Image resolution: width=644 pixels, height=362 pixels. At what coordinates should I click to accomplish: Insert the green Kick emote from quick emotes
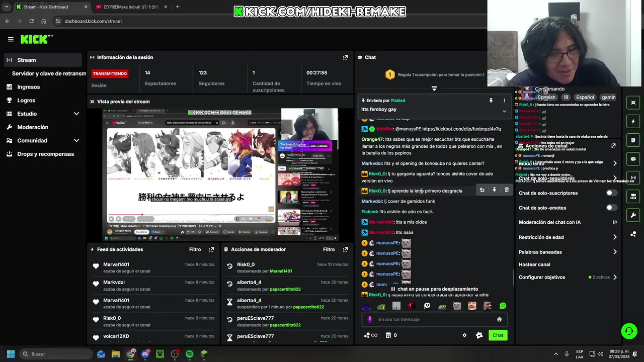(x=503, y=306)
